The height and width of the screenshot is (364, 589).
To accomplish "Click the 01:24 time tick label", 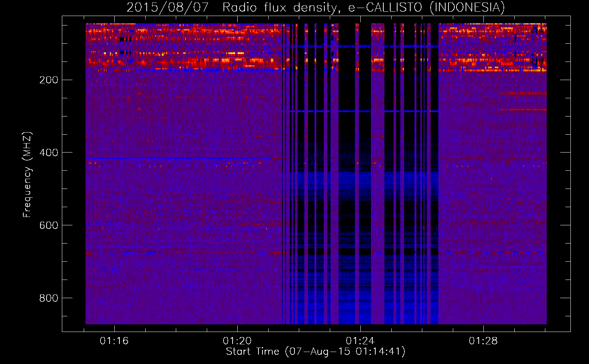I will 360,341.
